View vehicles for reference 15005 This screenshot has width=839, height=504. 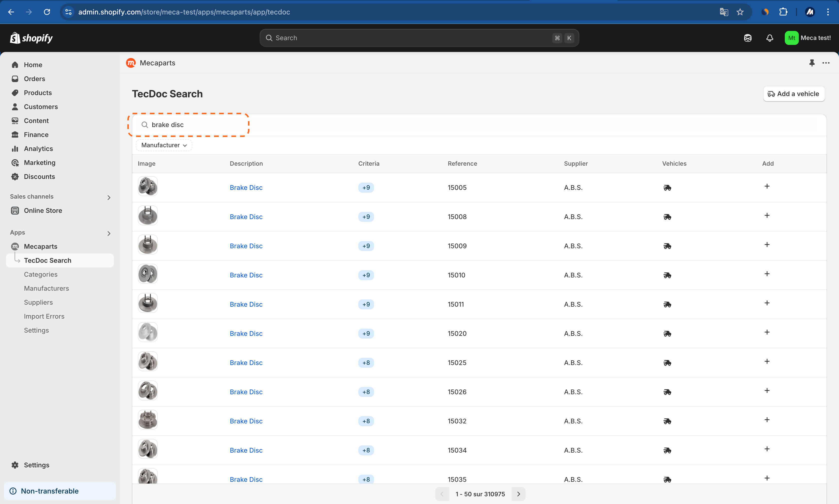point(667,187)
